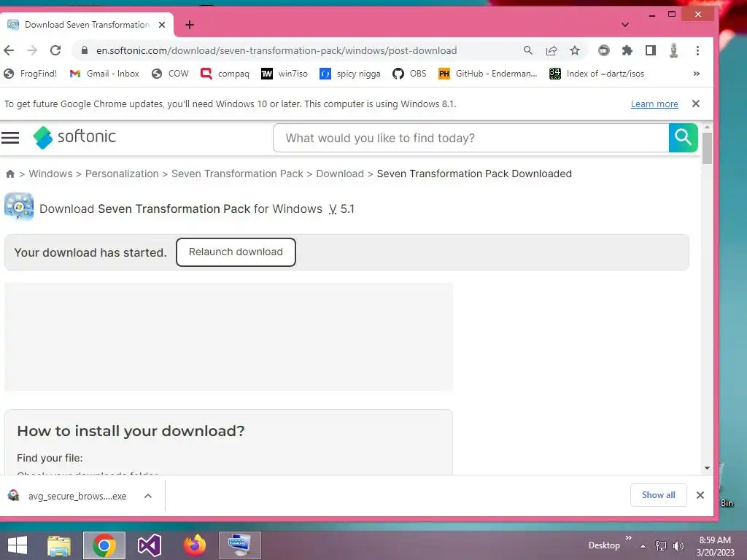Screen dimensions: 747x560
Task: Open the spicy bookmark with blue icon
Action: click(350, 74)
